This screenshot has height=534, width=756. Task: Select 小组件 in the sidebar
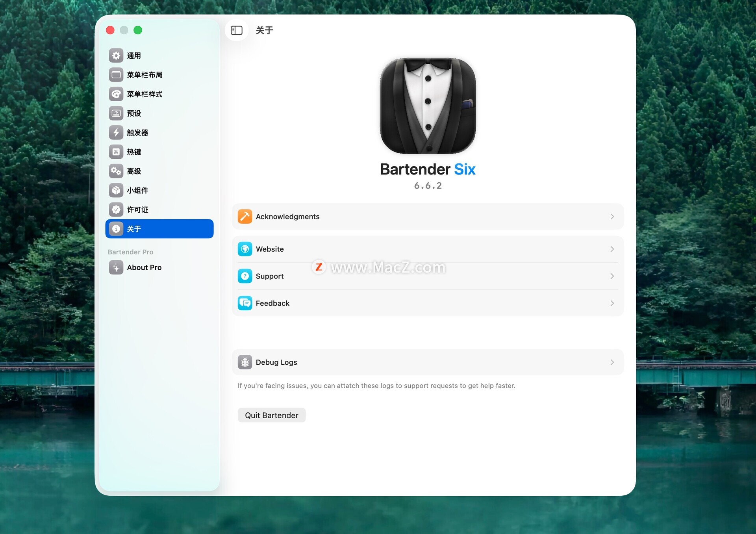tap(159, 191)
